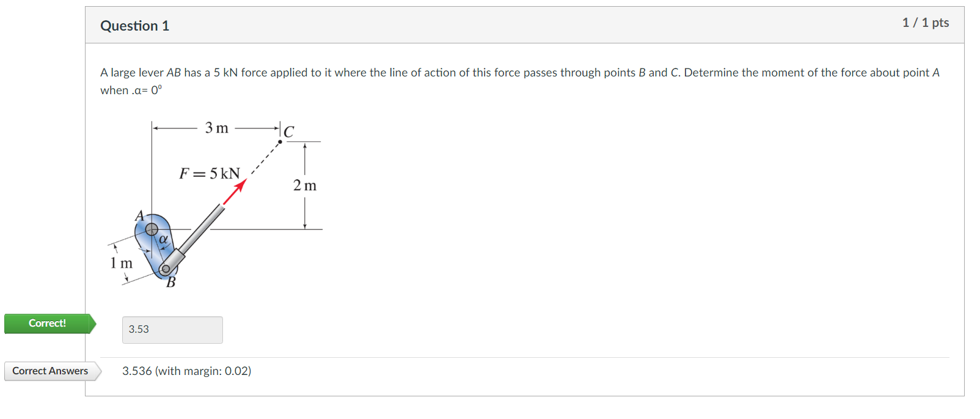Select the answer field showing 3.53

pos(172,330)
